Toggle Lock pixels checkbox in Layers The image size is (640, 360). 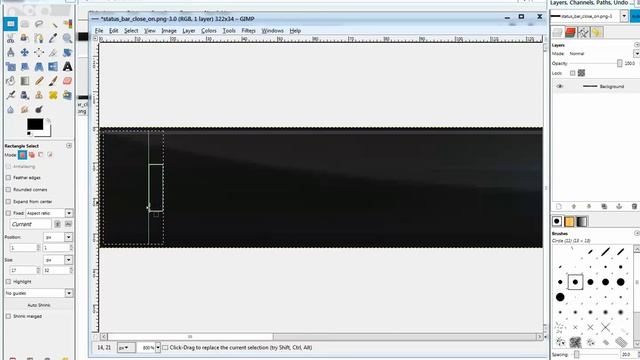(x=573, y=73)
